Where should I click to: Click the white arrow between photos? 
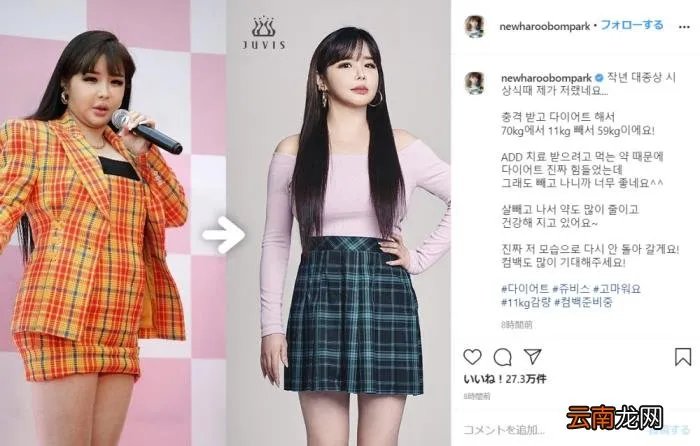click(224, 234)
